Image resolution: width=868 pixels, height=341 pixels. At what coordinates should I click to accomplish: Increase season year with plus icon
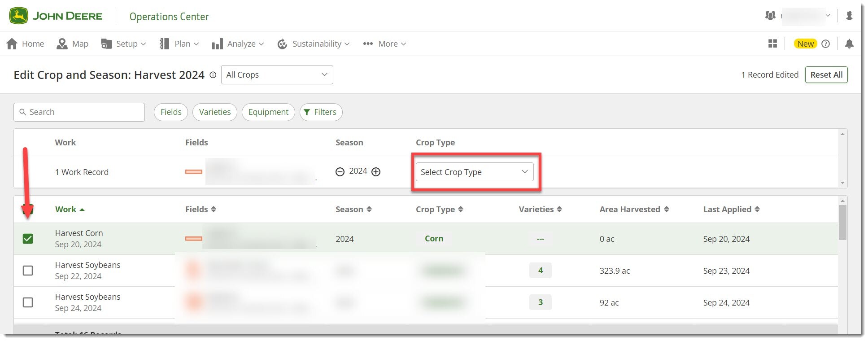376,172
